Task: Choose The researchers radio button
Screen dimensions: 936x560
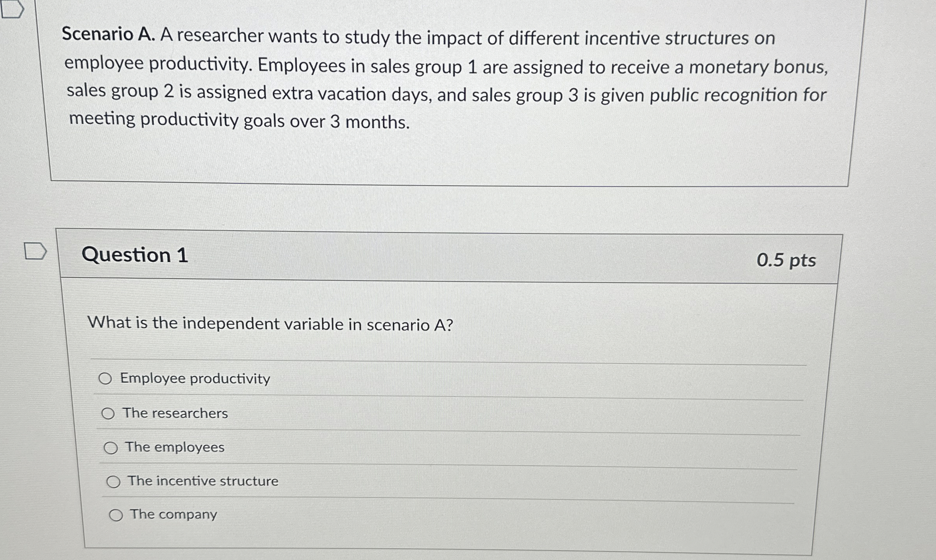Action: click(108, 414)
